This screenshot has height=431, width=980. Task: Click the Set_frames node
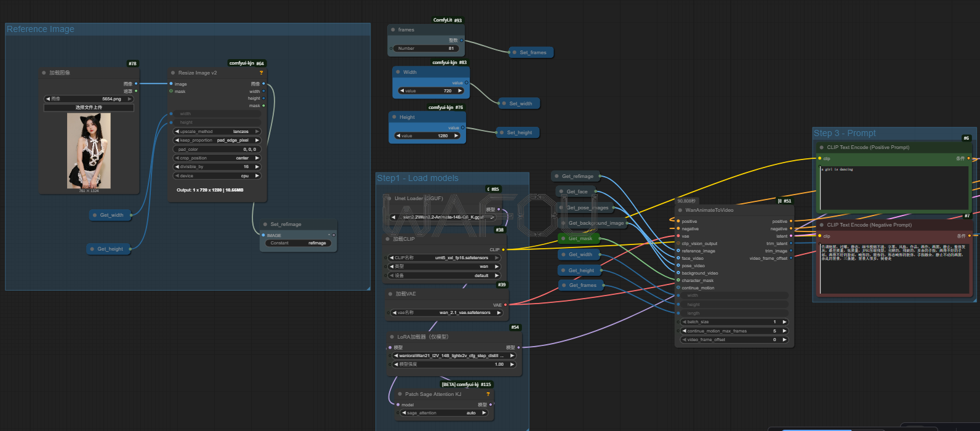[x=532, y=52]
